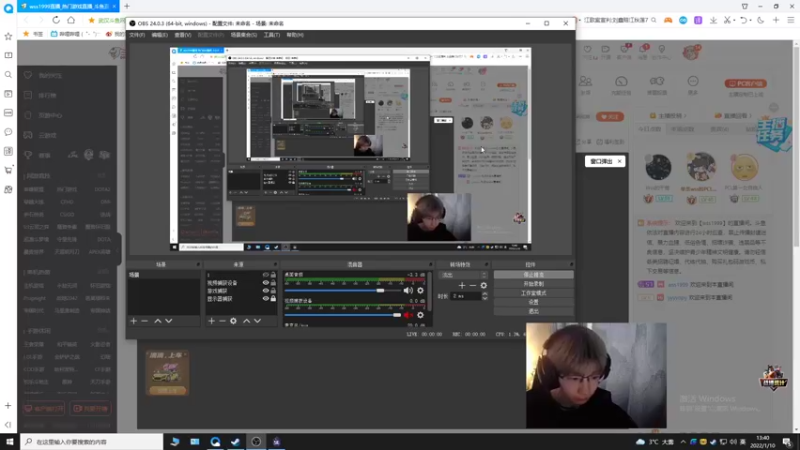Pop out Controls dock panel icon

(571, 264)
